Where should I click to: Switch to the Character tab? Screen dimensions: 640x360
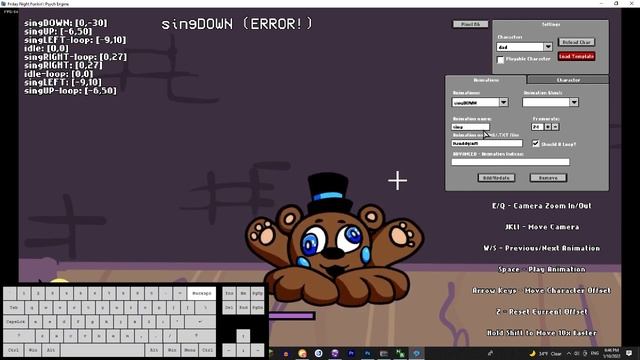coord(568,80)
